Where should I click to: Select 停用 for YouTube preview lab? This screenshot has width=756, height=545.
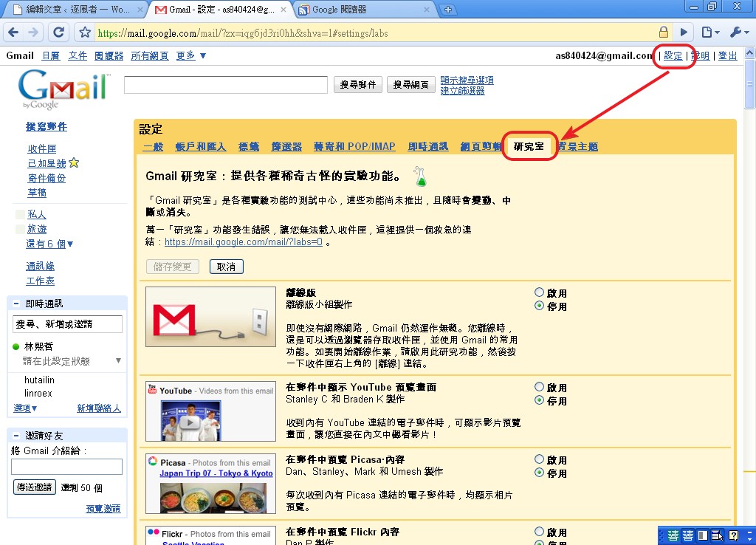(539, 400)
